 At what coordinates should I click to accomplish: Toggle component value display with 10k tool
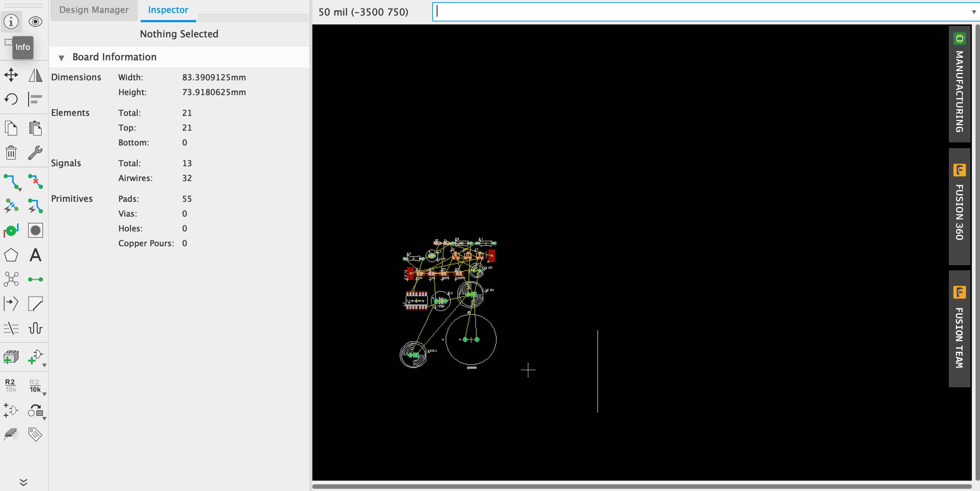(35, 385)
